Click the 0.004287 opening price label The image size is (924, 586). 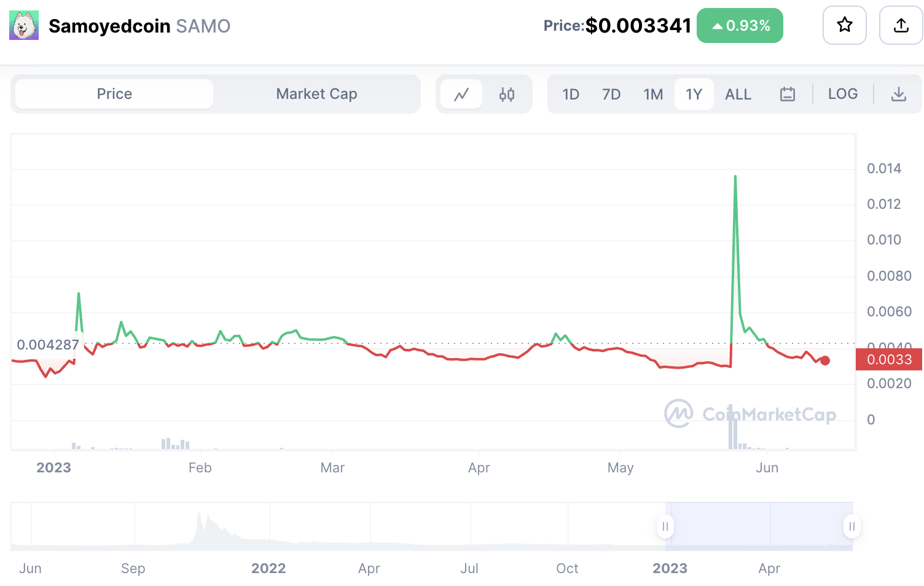(x=48, y=345)
